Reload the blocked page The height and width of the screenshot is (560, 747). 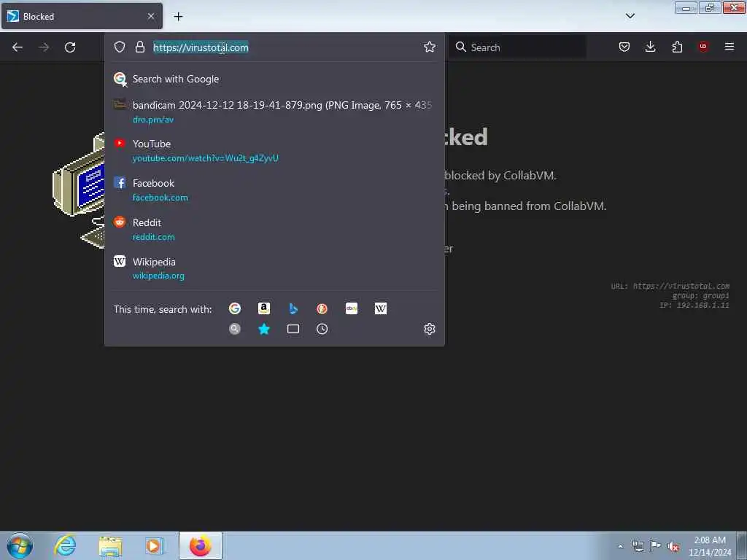tap(70, 47)
